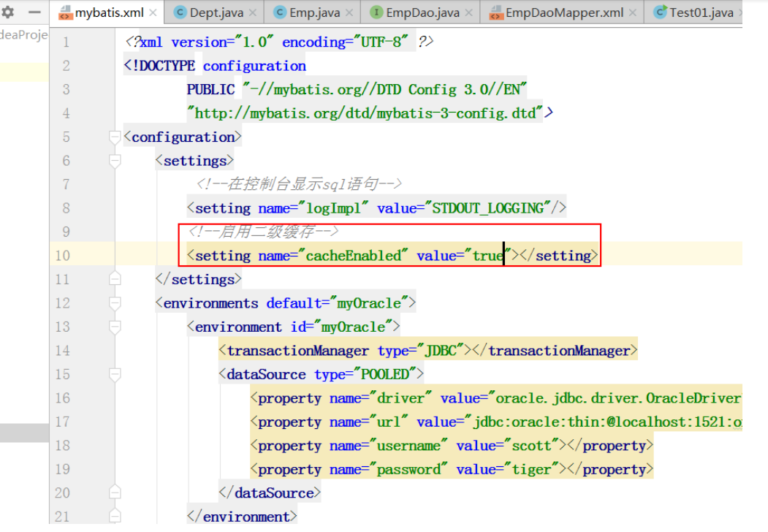Click the scott username value
Viewport: 768px width, 532px height.
[x=531, y=446]
